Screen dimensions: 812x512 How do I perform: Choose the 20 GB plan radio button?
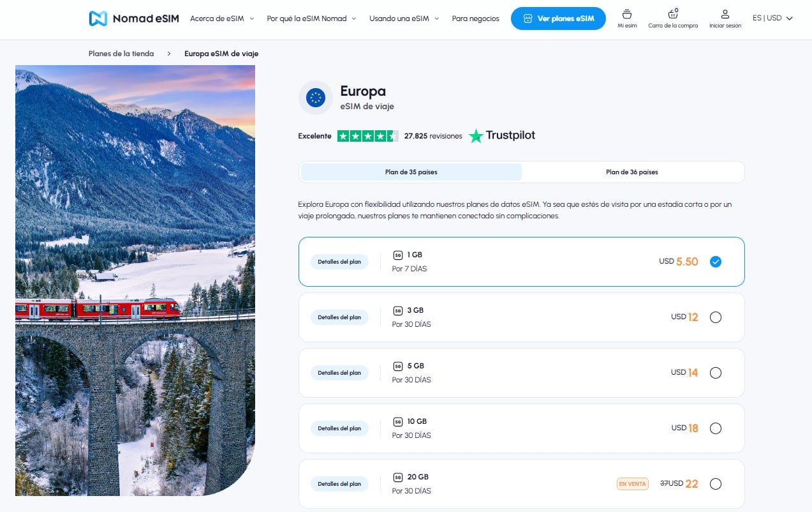click(715, 484)
